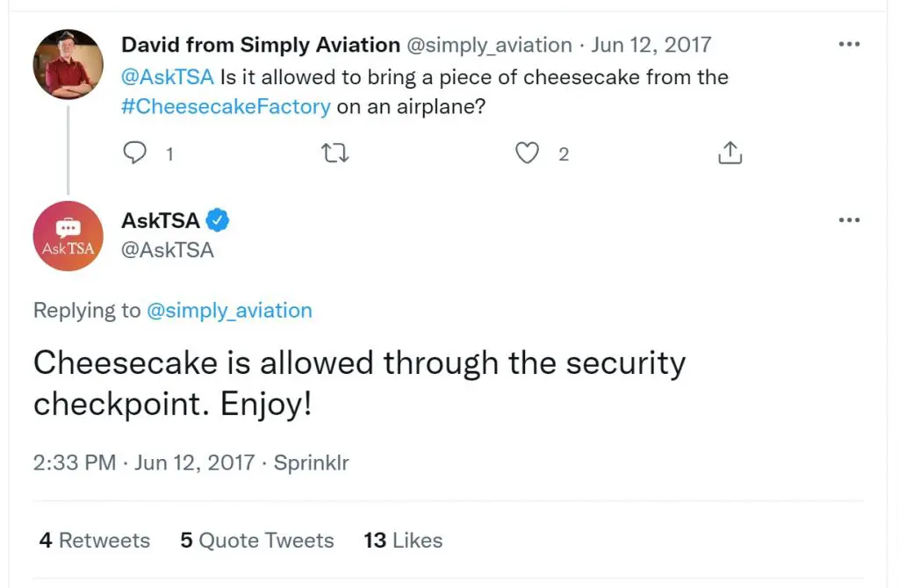Click the like count number 2
899x588 pixels.
[564, 154]
